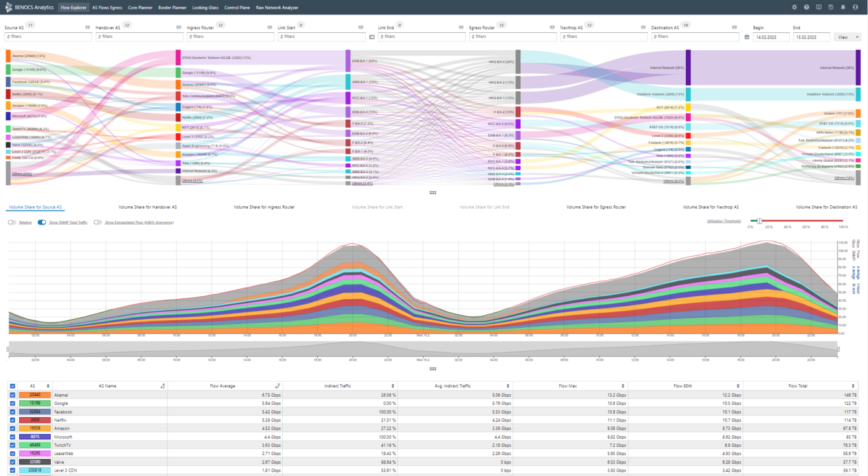Click the Microsoft 8075 color swatch
Viewport: 868px width, 476px height.
point(34,437)
